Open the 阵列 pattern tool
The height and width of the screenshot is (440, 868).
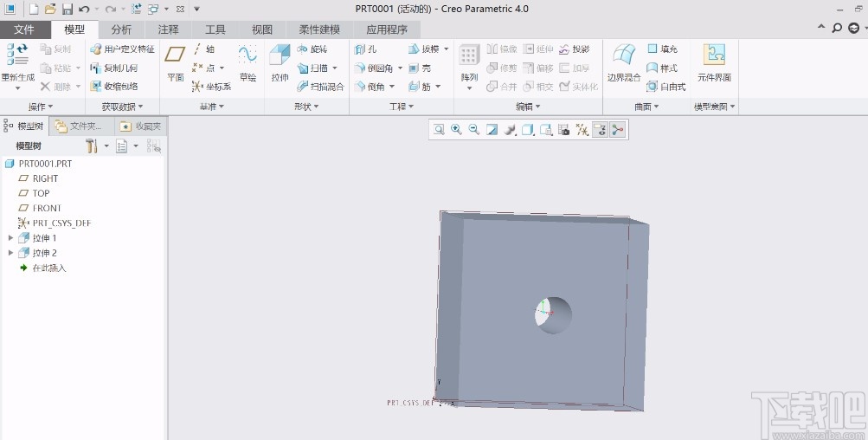[469, 62]
